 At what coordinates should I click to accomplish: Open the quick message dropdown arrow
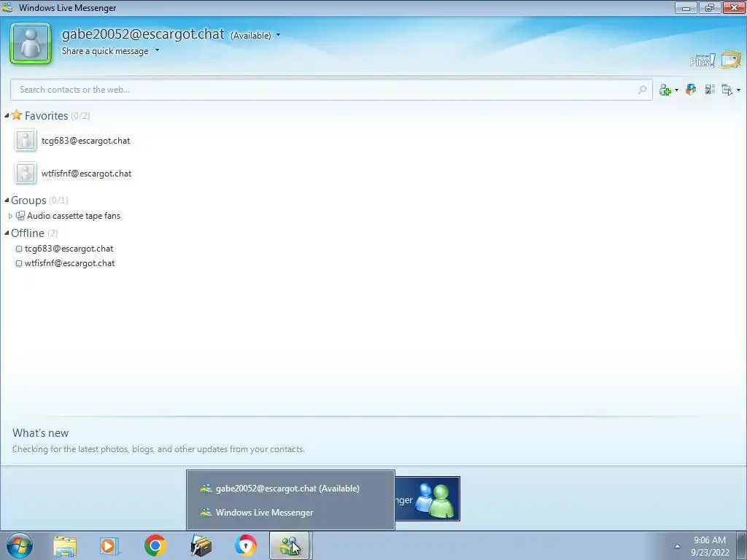157,50
